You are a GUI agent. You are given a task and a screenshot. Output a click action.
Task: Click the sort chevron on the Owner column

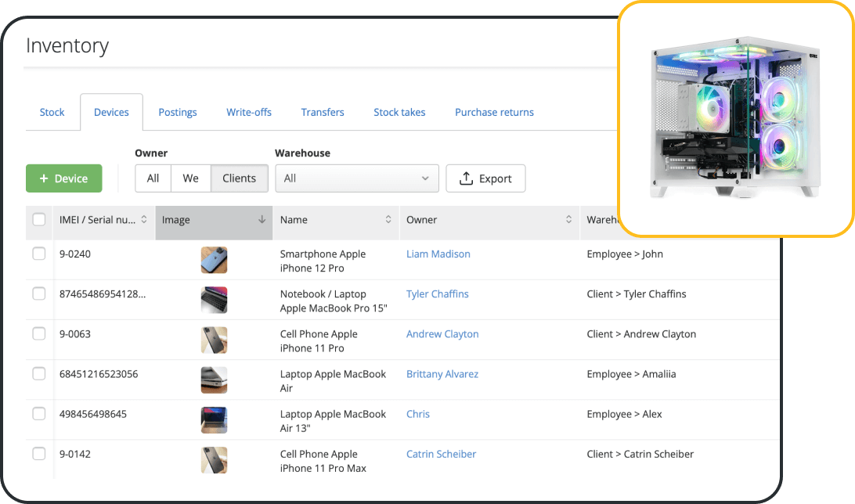(569, 221)
